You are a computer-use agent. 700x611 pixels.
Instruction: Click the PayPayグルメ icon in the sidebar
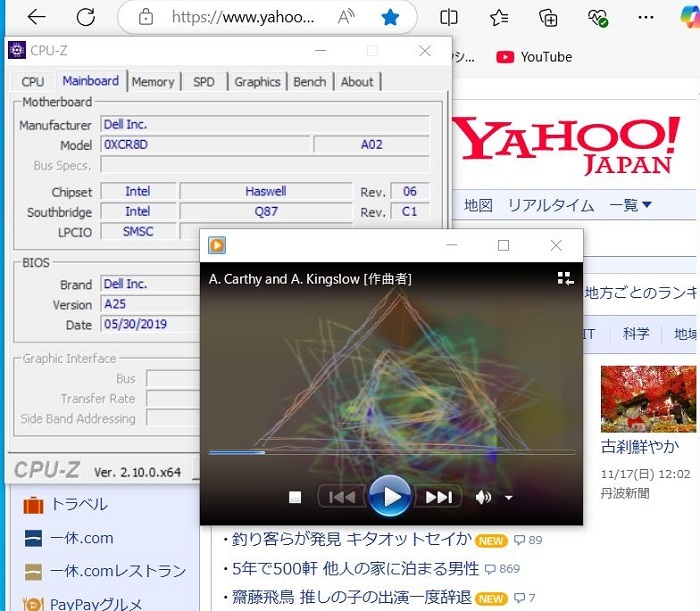pos(33,604)
